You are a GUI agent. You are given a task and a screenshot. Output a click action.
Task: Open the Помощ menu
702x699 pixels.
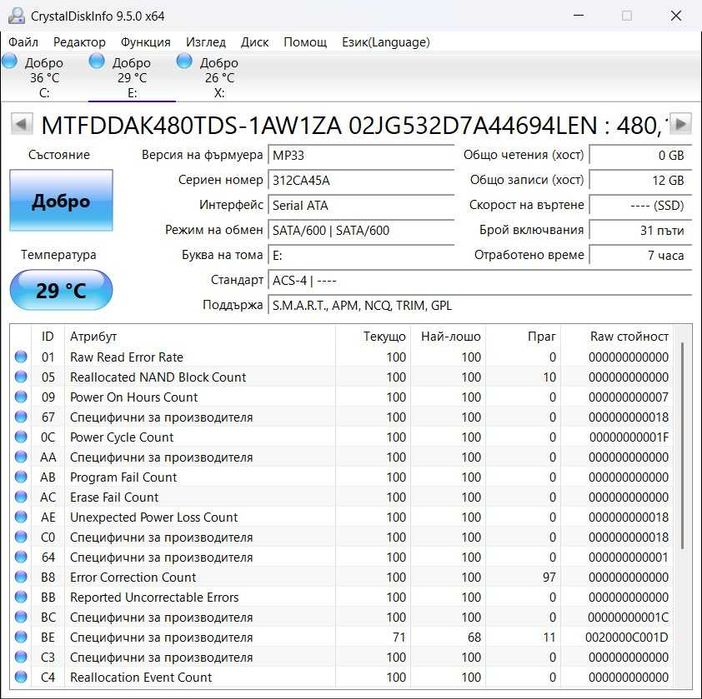coord(305,42)
